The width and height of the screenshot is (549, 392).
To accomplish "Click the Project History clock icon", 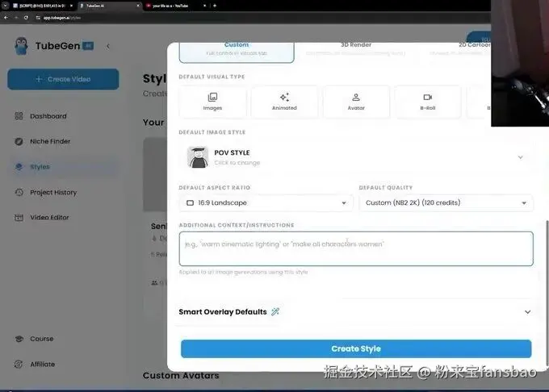I will point(19,192).
